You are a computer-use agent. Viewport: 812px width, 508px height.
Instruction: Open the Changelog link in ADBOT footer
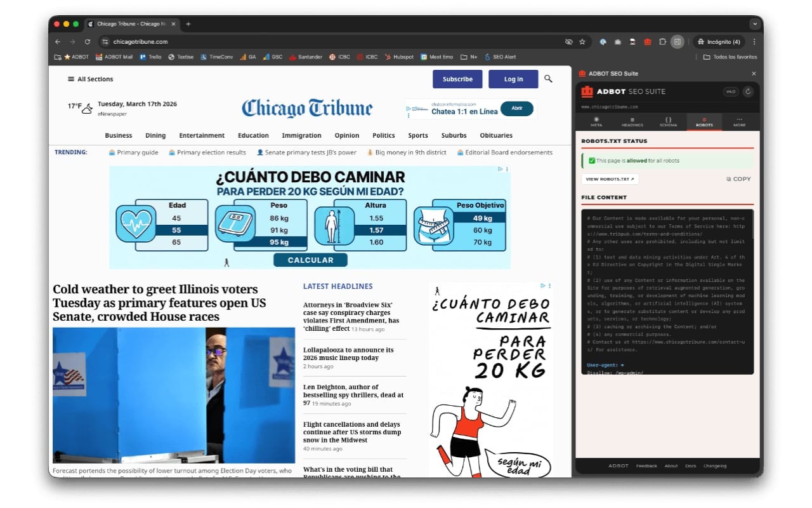click(x=715, y=466)
